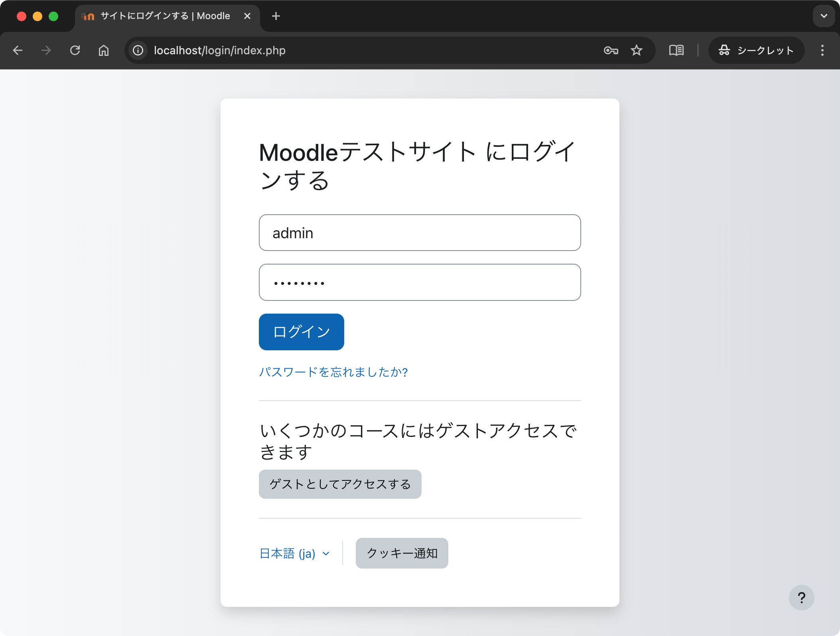Bookmark this page with the star icon
Image resolution: width=840 pixels, height=636 pixels.
[637, 50]
